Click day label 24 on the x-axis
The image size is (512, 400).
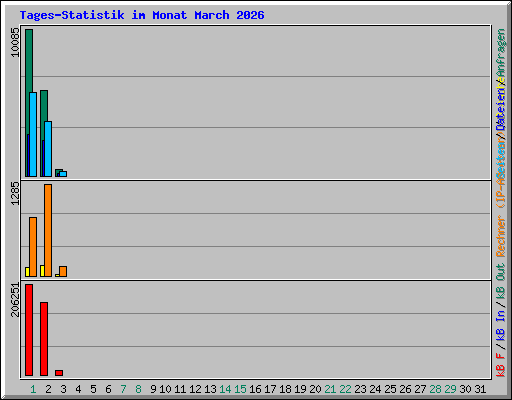375,389
